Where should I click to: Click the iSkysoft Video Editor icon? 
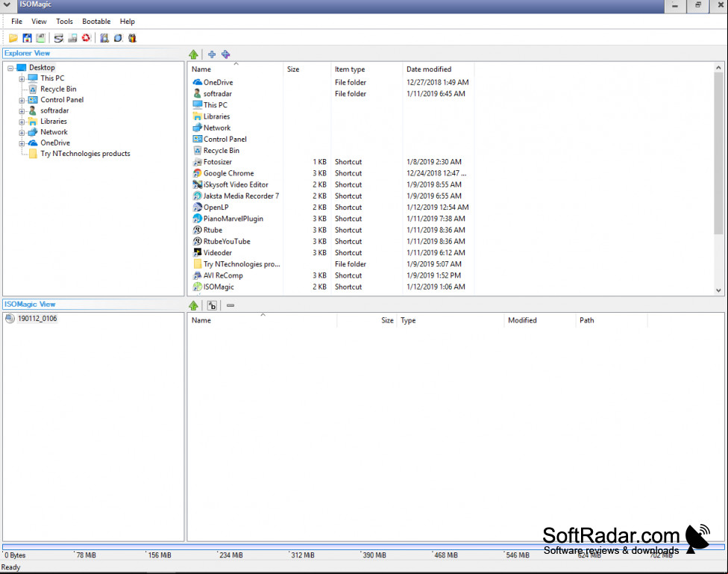[198, 184]
